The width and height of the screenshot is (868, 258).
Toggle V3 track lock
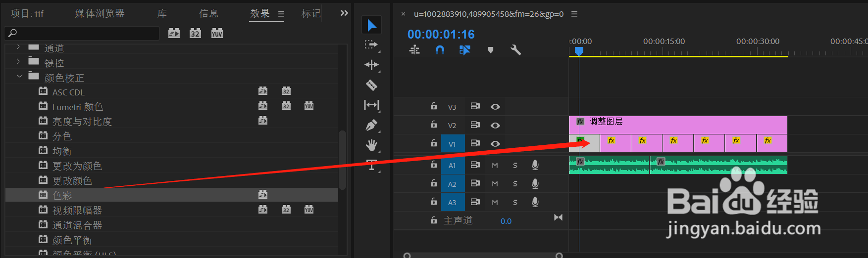434,106
